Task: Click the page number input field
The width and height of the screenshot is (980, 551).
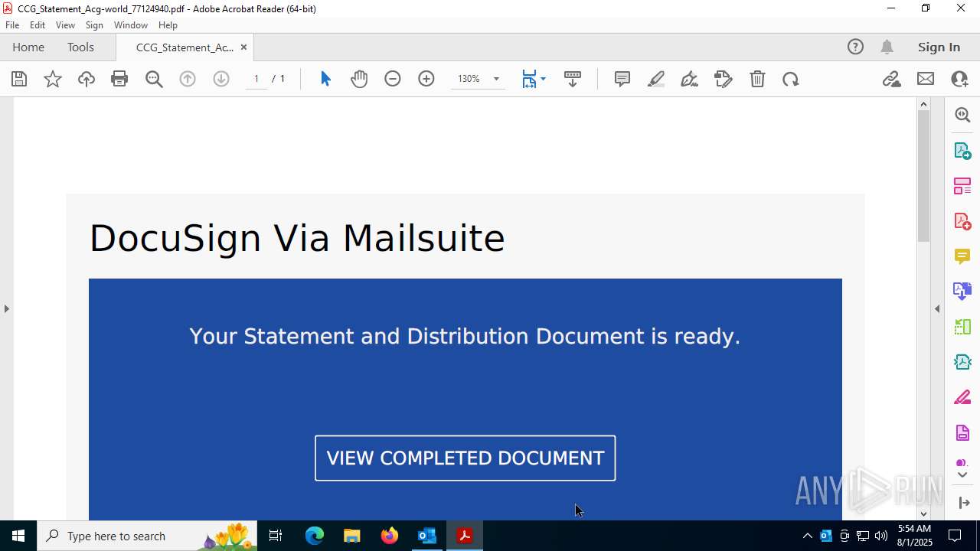Action: coord(256,79)
